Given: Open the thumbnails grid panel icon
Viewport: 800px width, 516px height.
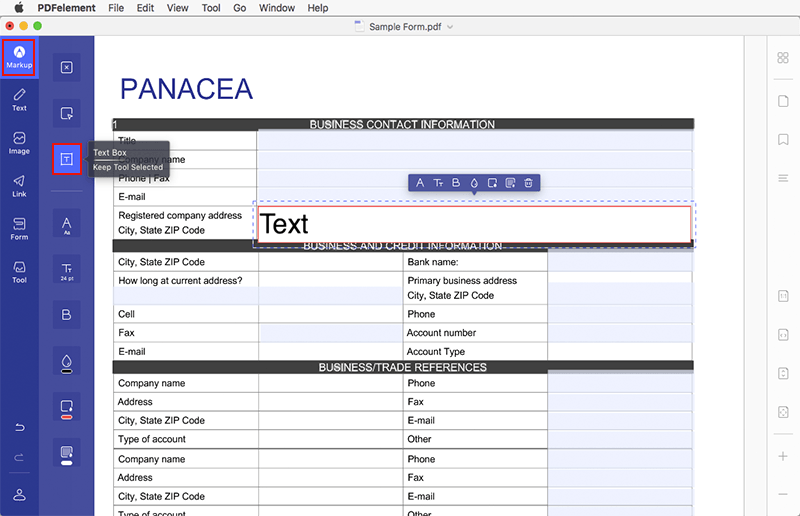Looking at the screenshot, I should (x=783, y=58).
